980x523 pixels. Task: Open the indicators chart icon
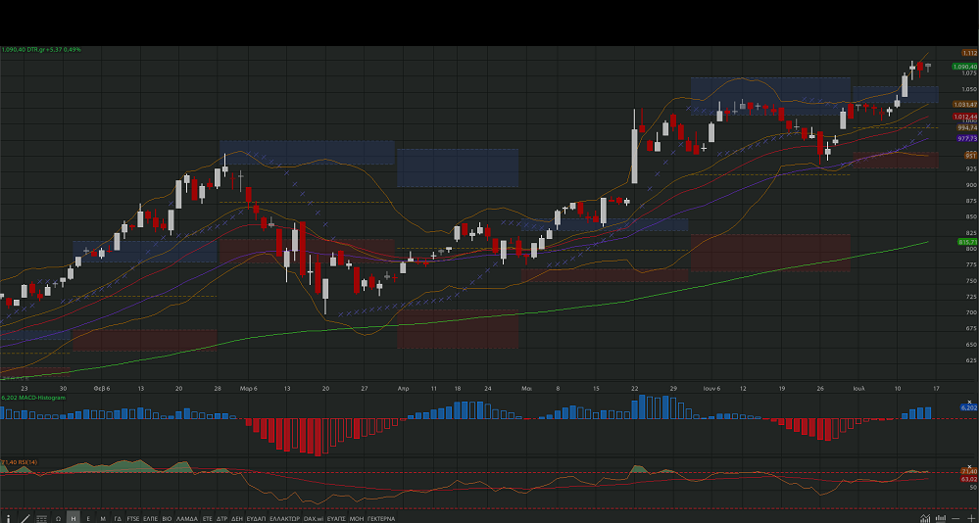tap(925, 519)
